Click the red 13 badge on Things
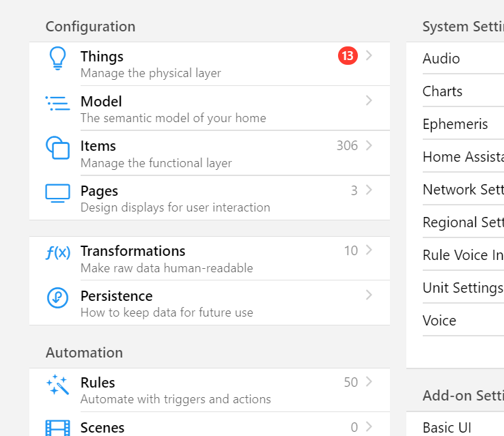Screen dimensions: 504x436 [348, 56]
